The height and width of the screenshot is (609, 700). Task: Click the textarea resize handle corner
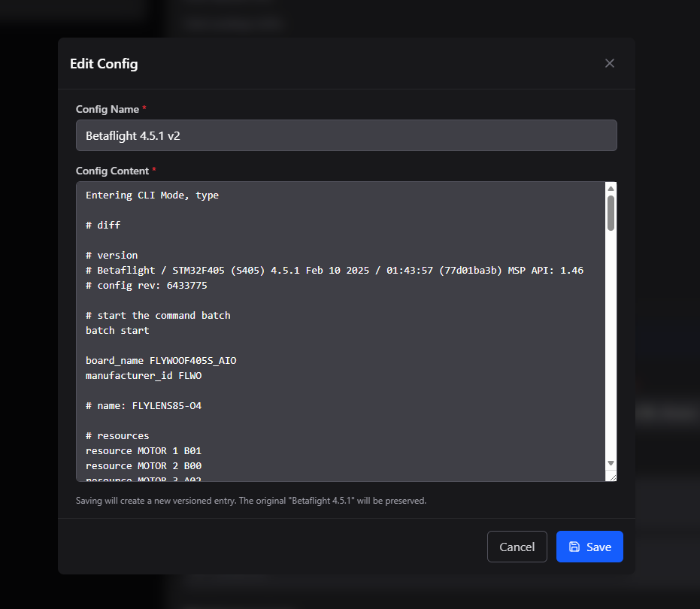pos(613,477)
